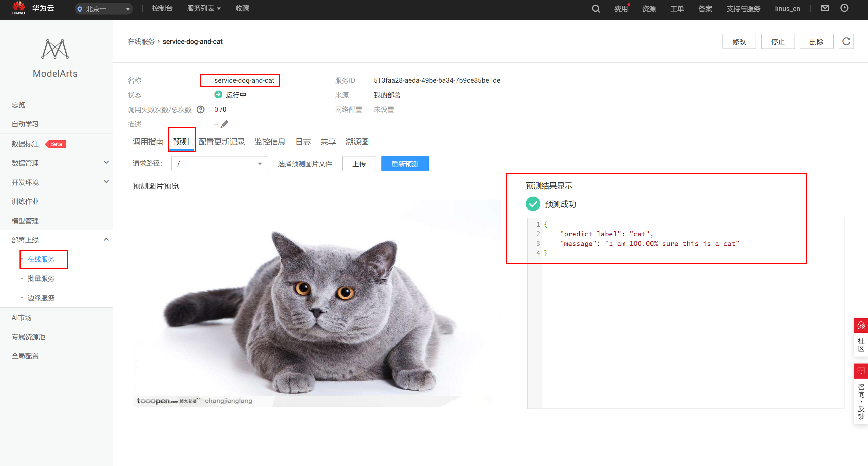Click the pencil edit icon beside 描述
Viewport: 868px width, 466px height.
(225, 124)
